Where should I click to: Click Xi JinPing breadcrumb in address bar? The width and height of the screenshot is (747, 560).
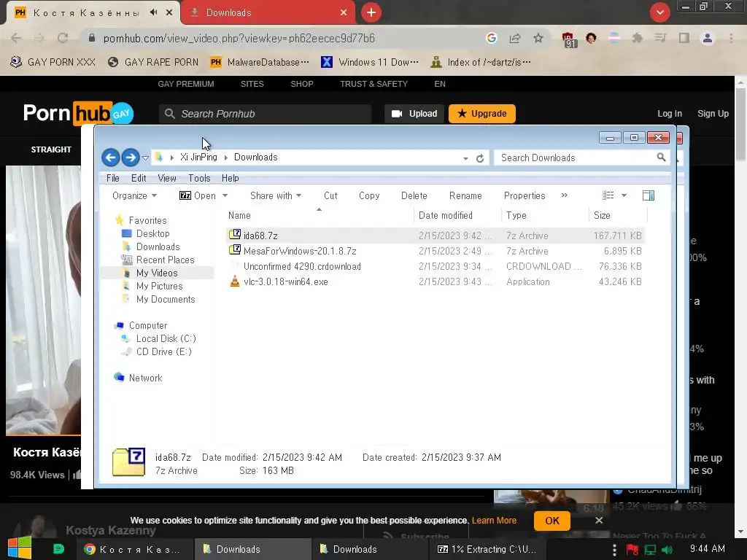(x=198, y=157)
